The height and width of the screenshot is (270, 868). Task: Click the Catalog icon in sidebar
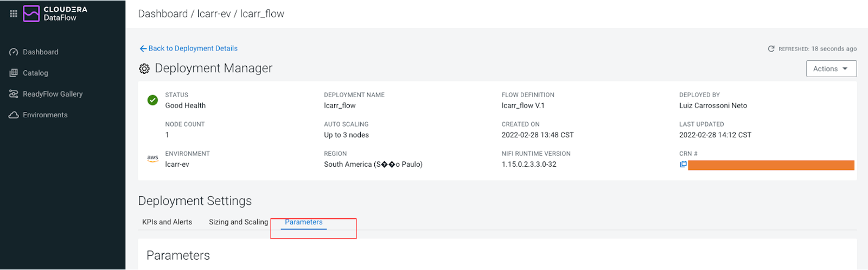click(14, 73)
